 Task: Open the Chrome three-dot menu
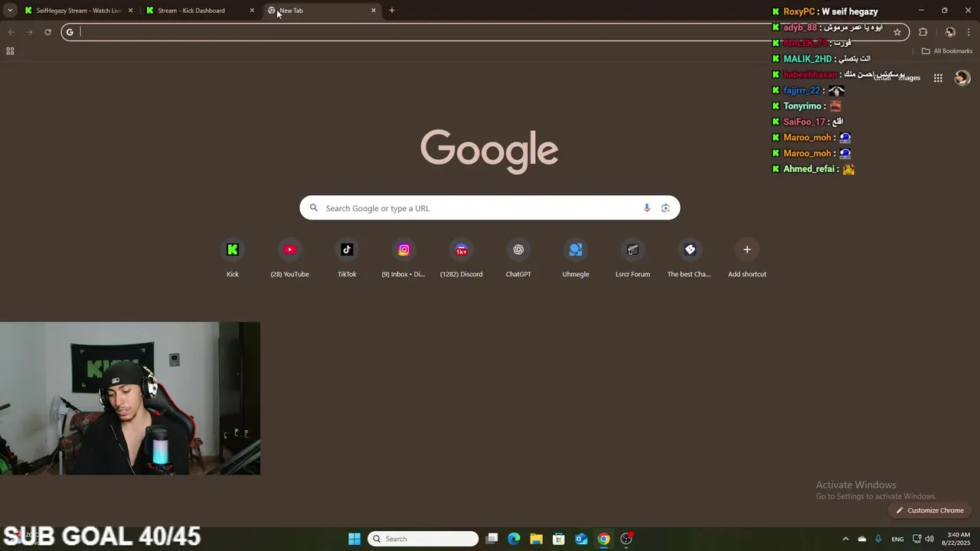click(x=969, y=32)
